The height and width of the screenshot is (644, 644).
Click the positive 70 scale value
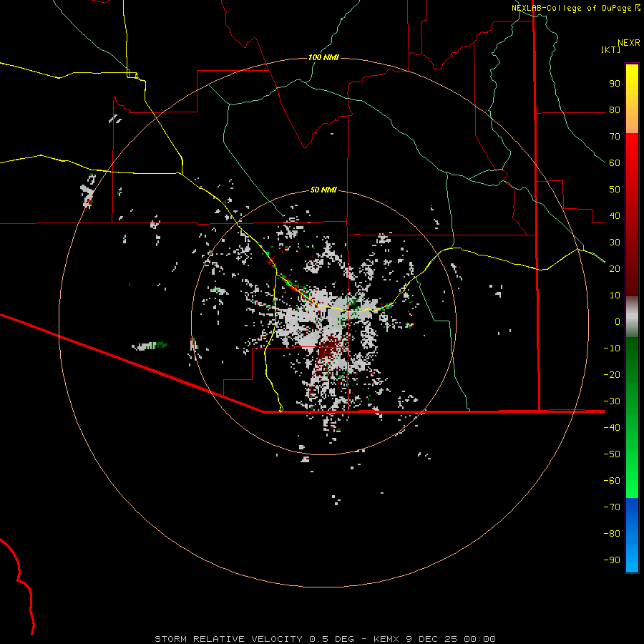point(615,137)
